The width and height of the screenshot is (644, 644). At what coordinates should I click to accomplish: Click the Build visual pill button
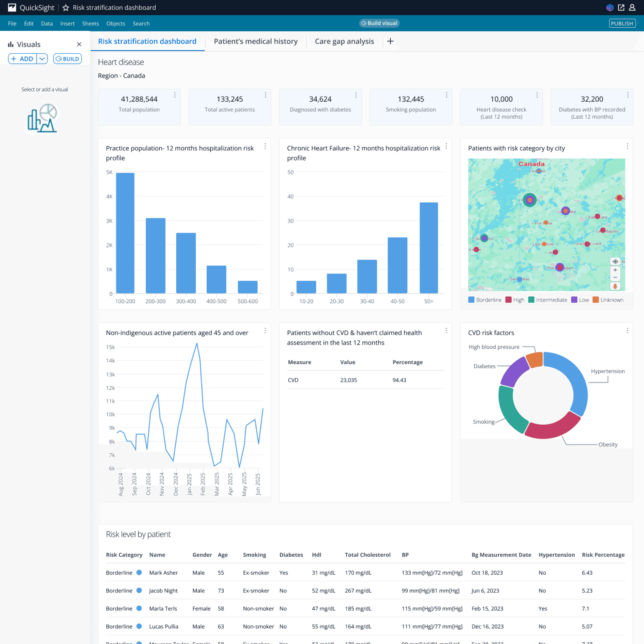point(379,23)
